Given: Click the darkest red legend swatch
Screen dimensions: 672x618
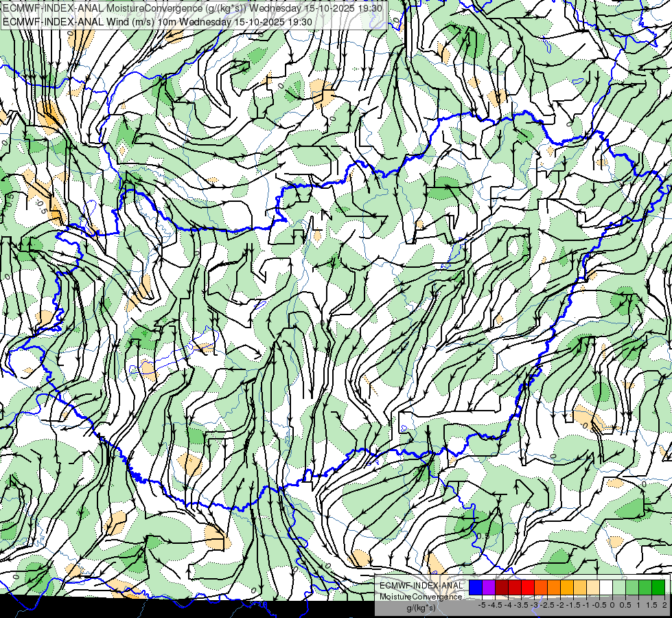Looking at the screenshot, I should tap(502, 588).
